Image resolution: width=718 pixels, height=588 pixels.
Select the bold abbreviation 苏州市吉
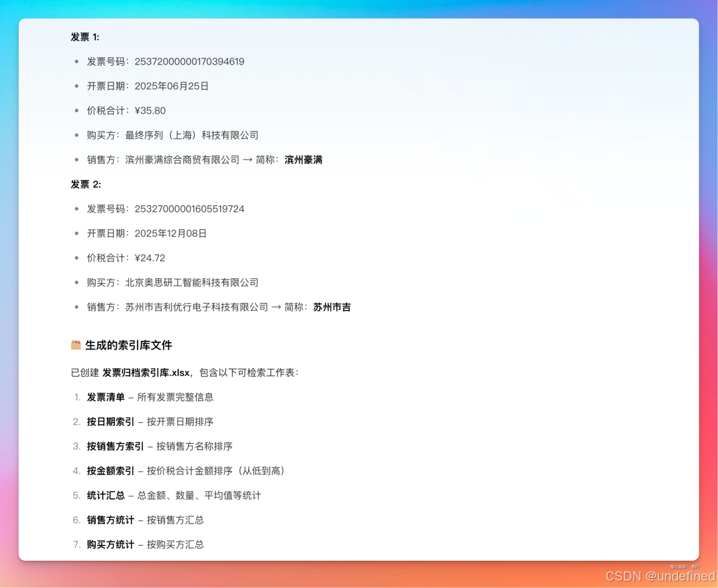[332, 307]
